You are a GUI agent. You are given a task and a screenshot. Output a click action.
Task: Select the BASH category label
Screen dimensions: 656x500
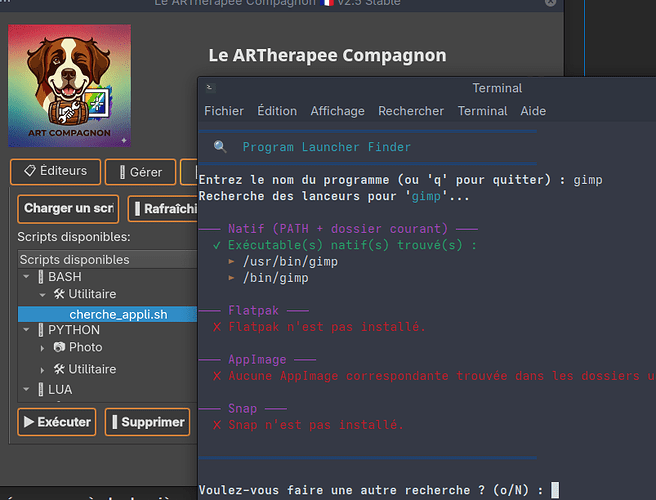pyautogui.click(x=64, y=277)
